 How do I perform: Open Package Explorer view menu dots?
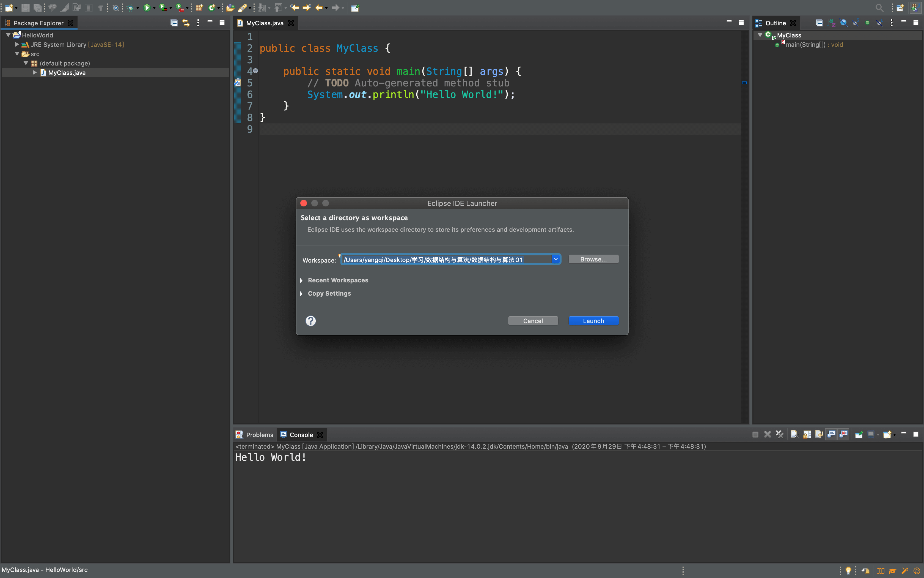198,23
